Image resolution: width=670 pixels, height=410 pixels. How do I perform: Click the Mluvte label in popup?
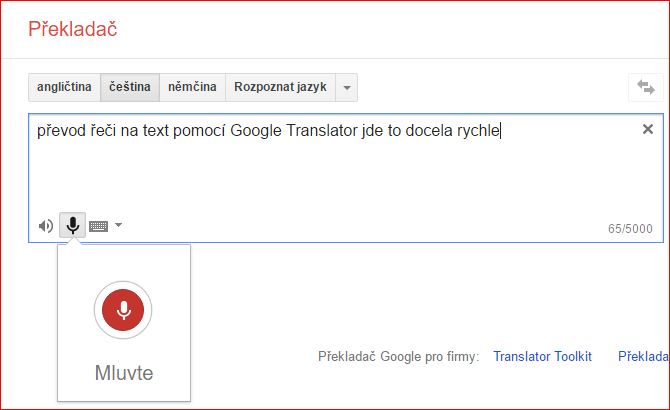[124, 373]
